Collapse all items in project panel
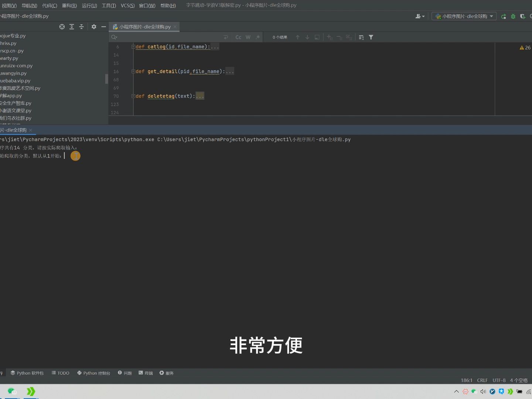Image resolution: width=532 pixels, height=399 pixels. pos(81,27)
